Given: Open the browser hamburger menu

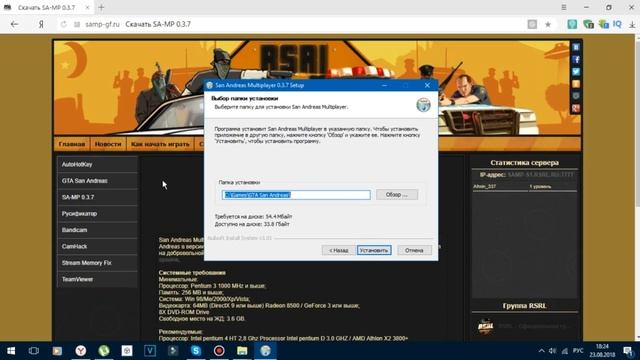Looking at the screenshot, I should pos(564,7).
